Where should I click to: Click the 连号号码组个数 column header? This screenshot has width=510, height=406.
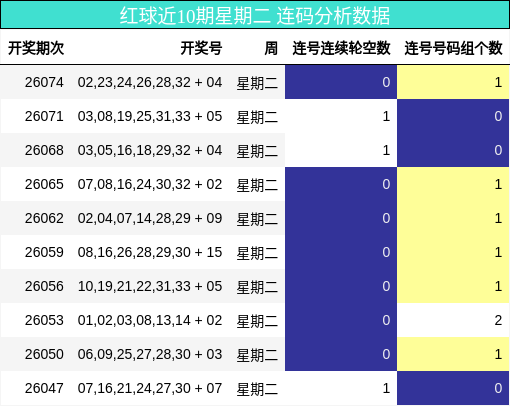[x=453, y=48]
